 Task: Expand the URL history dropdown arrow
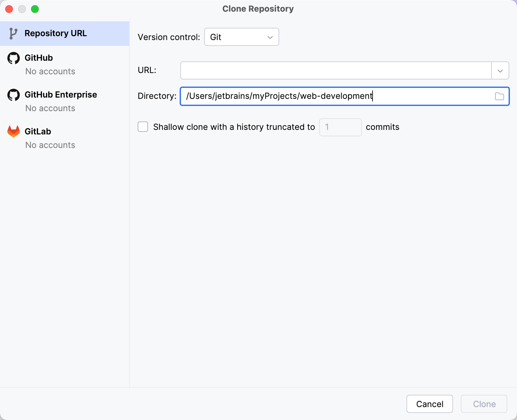500,71
